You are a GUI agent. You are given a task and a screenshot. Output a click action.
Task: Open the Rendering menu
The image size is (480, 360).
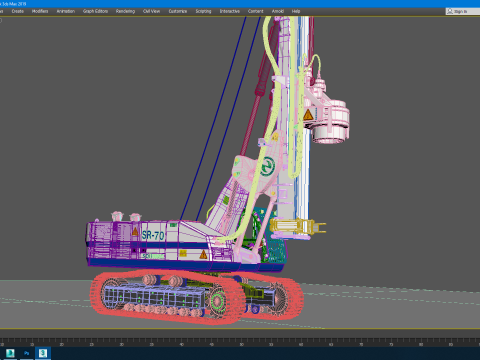(125, 11)
